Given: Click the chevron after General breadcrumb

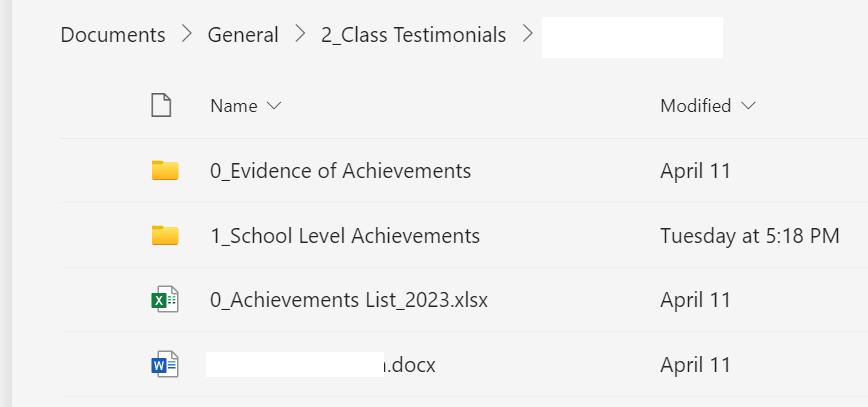Looking at the screenshot, I should coord(300,35).
